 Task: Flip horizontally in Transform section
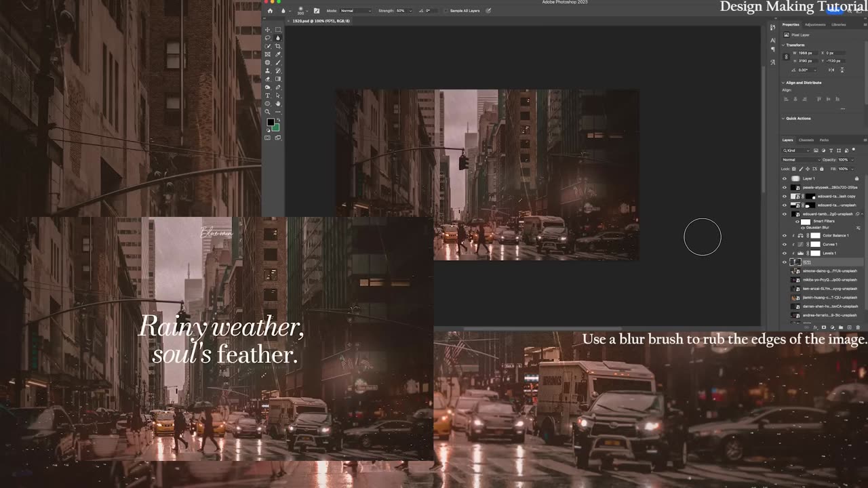click(x=832, y=70)
